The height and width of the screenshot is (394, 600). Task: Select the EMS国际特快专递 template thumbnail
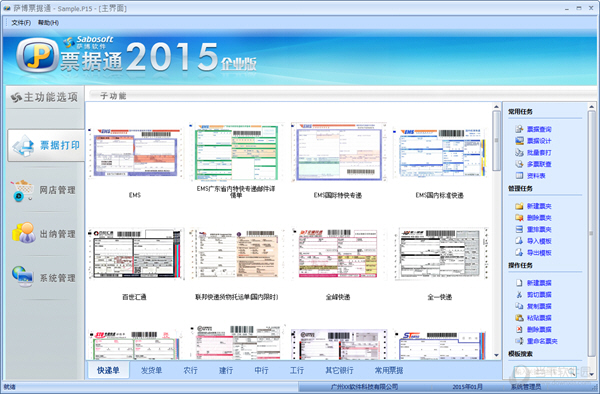coord(339,152)
